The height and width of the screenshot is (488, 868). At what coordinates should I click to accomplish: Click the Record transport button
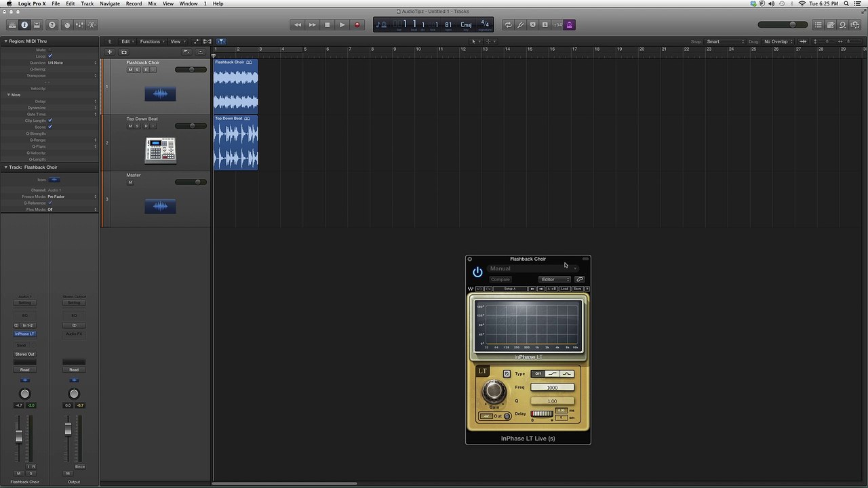coord(357,25)
